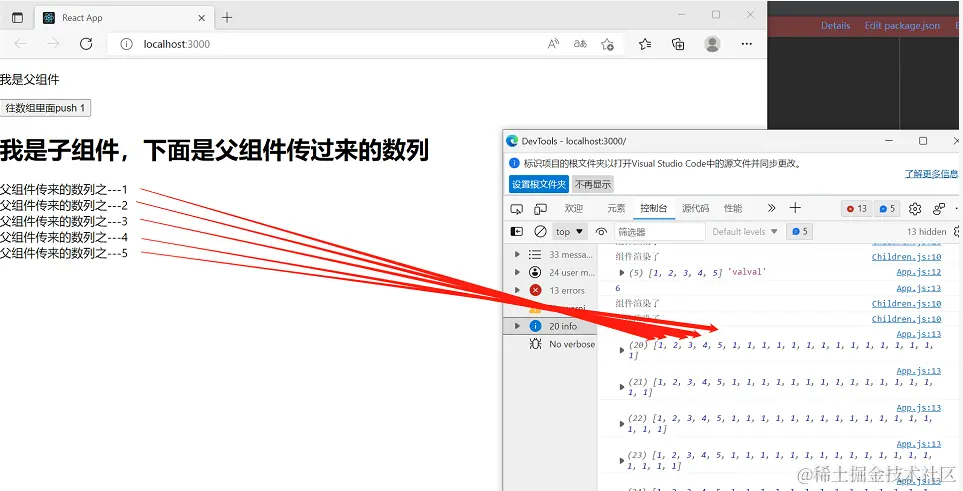
Task: Show more DevTools tabs chevron
Action: [771, 208]
